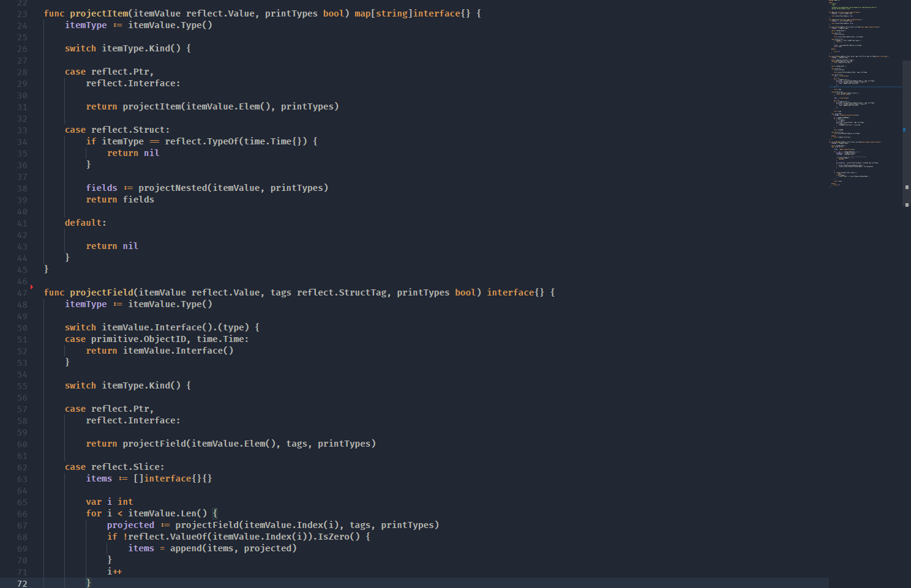Click 'reflect.Interface:' on line 29
The width and height of the screenshot is (911, 588).
[133, 83]
